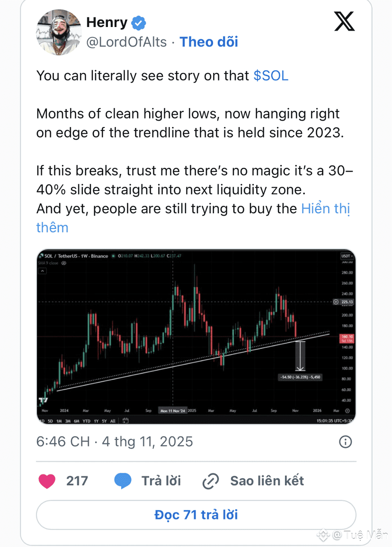Click the X logo icon
Viewport: 392px width, 547px height.
click(x=344, y=21)
